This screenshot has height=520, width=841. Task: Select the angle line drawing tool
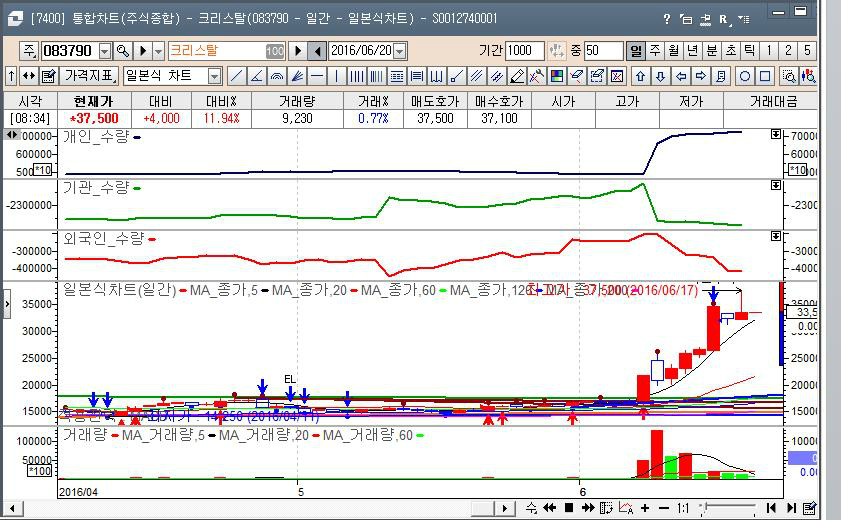pyautogui.click(x=256, y=76)
